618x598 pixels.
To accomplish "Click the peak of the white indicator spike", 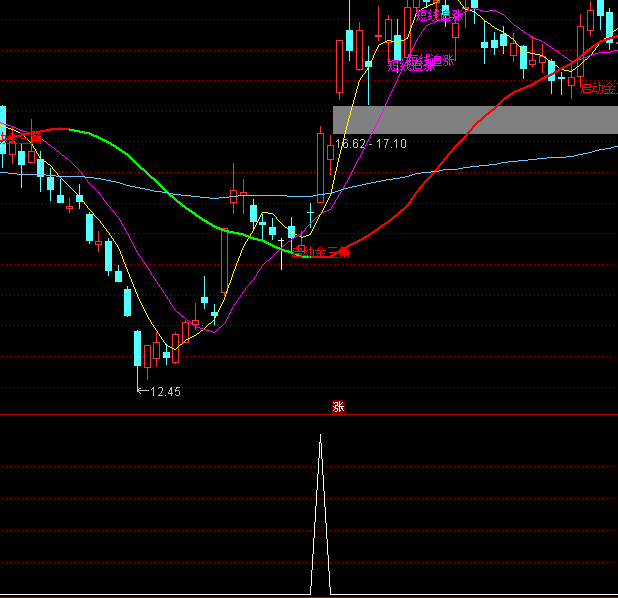I will tap(320, 437).
